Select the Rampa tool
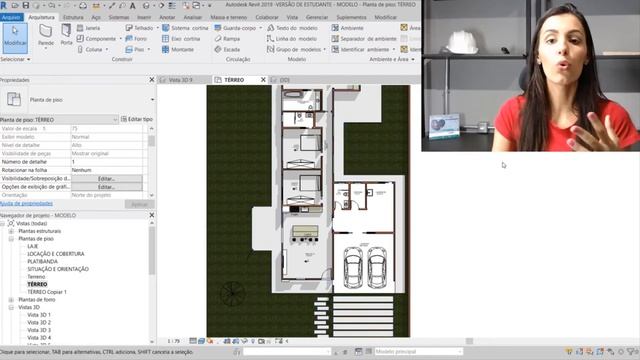 tap(227, 38)
